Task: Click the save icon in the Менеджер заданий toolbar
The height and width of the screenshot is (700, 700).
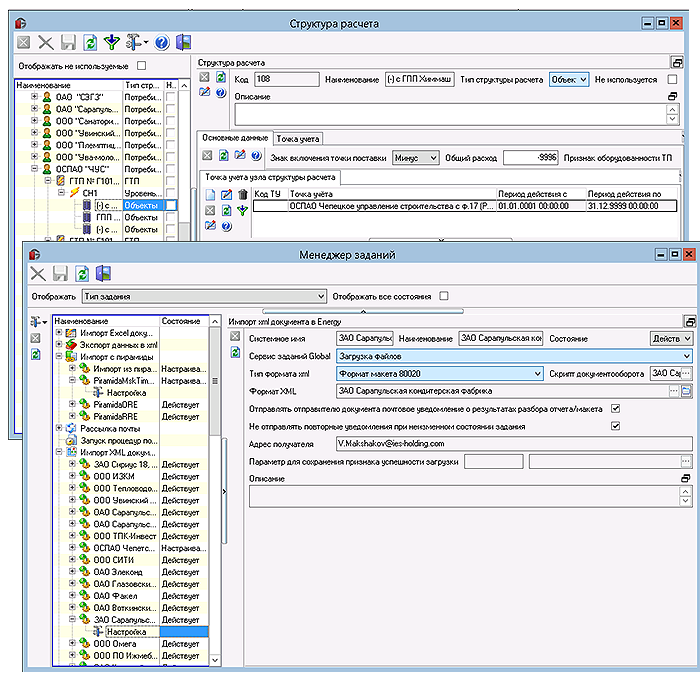Action: tap(60, 274)
